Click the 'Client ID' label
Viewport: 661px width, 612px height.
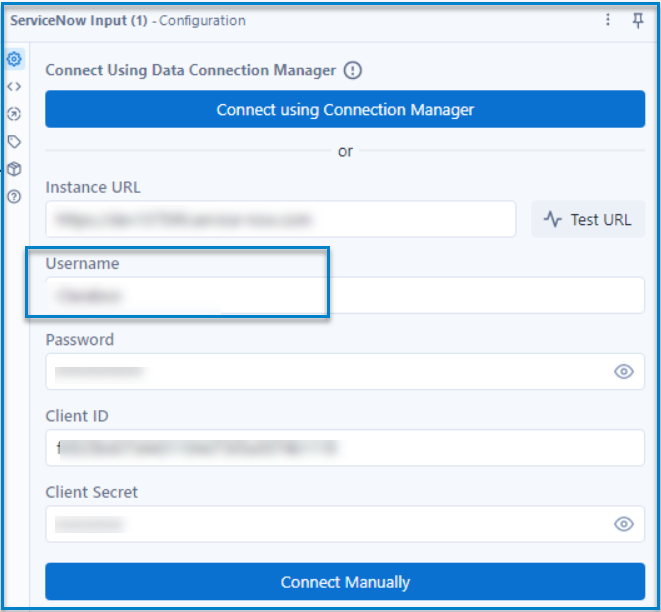[x=77, y=416]
